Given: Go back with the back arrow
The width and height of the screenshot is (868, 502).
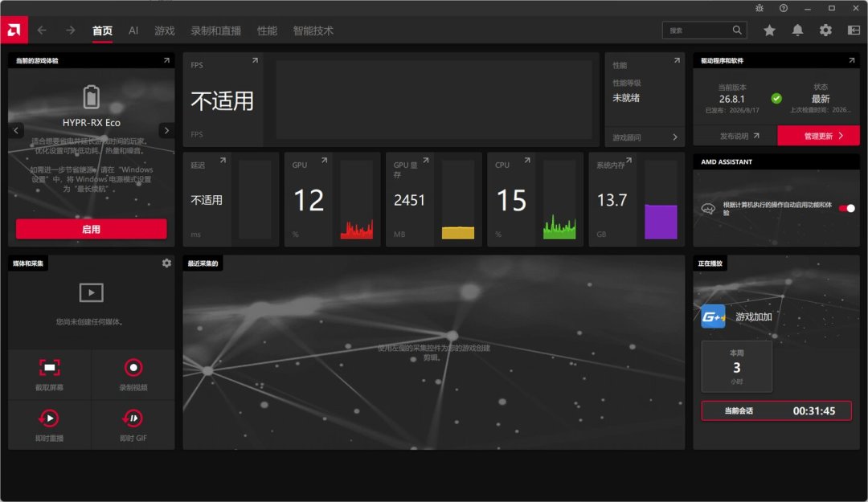Looking at the screenshot, I should click(x=42, y=30).
